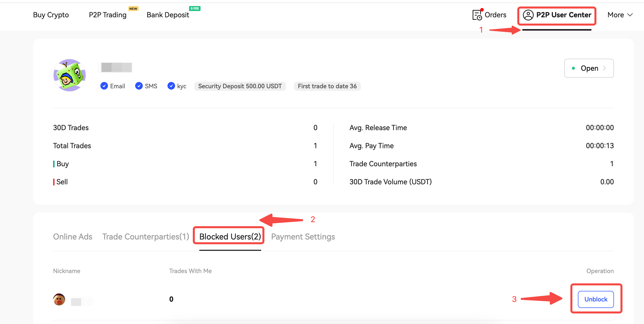Click the Orders document icon

click(477, 15)
